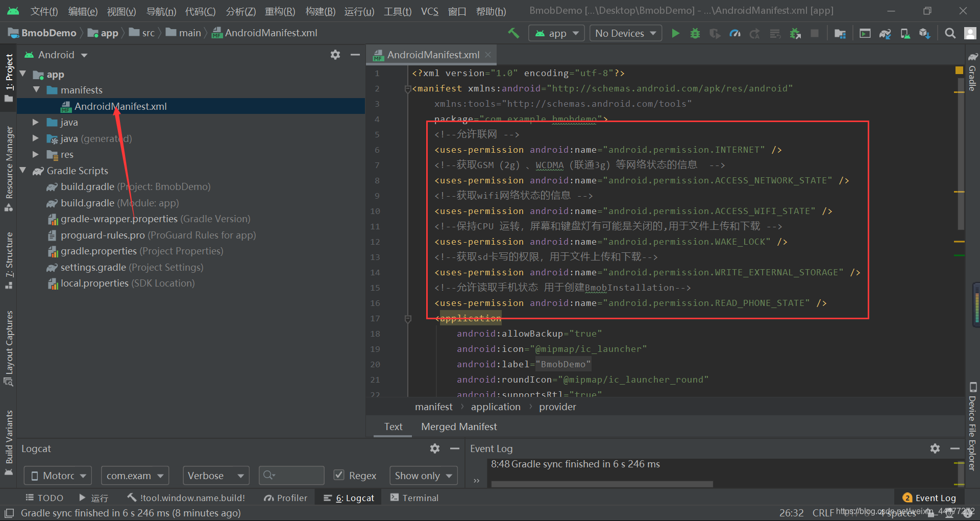This screenshot has width=980, height=521.
Task: Collapse the manifests folder
Action: pyautogui.click(x=36, y=89)
